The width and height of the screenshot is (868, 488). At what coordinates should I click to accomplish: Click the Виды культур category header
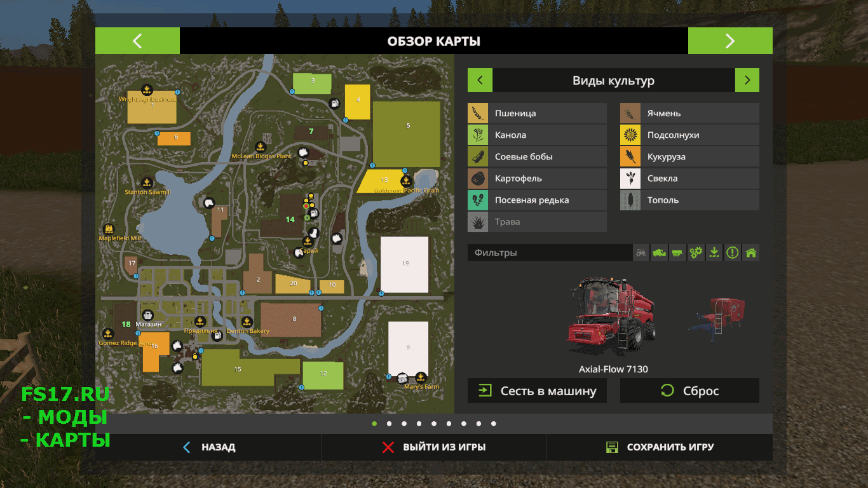(x=613, y=81)
